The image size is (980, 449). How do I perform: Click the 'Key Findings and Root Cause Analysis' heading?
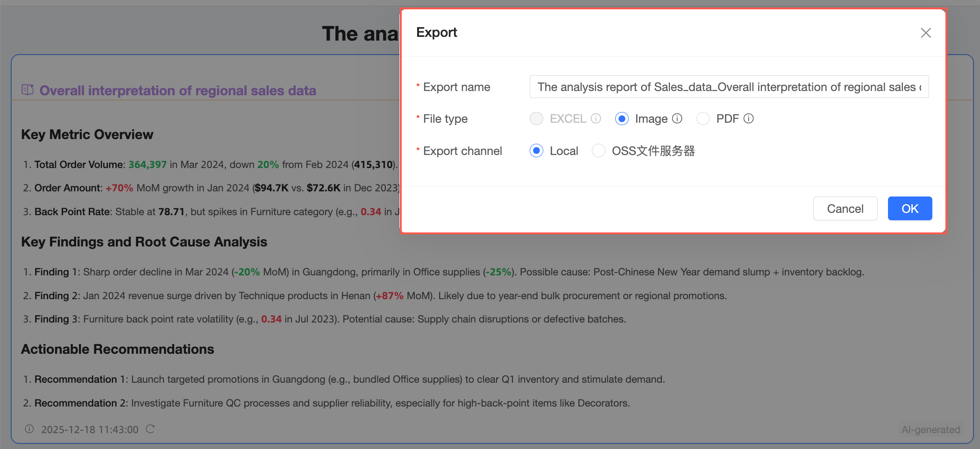(144, 242)
